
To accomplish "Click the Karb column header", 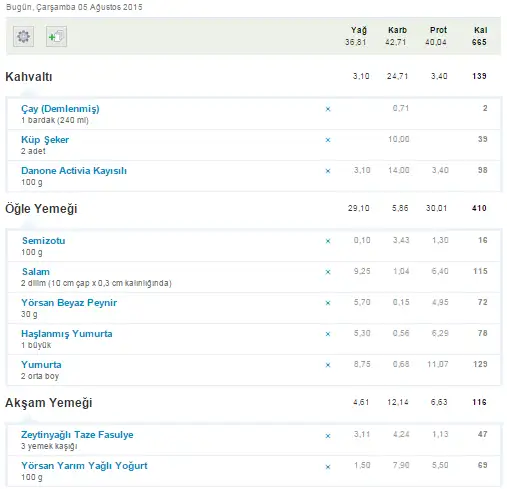I will click(397, 30).
